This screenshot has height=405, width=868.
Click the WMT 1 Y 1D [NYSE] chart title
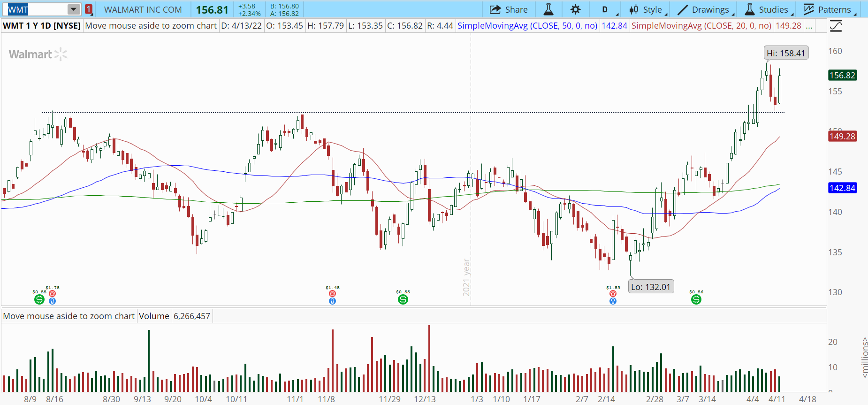pos(42,26)
